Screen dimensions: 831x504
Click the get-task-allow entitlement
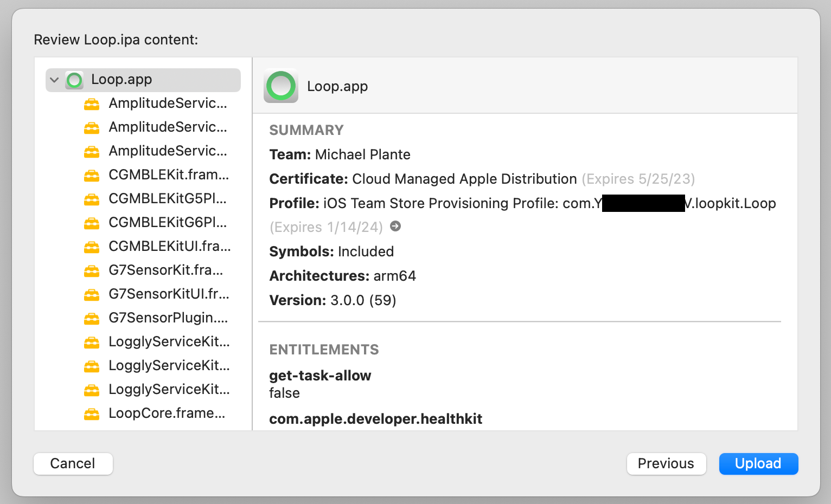(x=321, y=376)
